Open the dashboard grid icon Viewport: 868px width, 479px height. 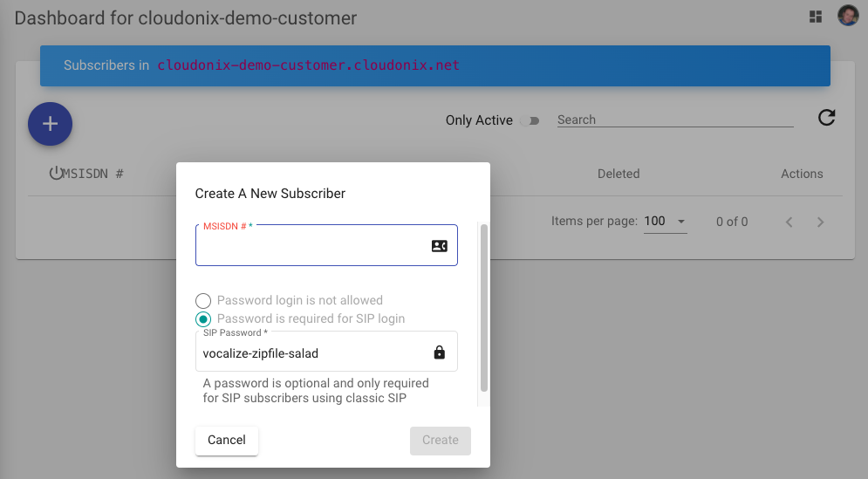click(816, 17)
